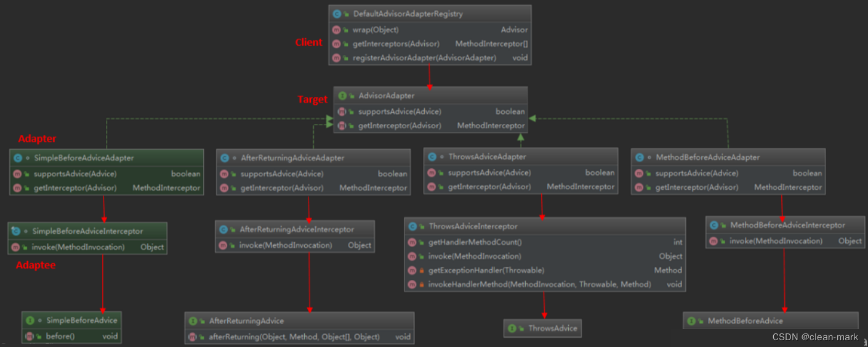Click getExceptionHandler(Throwable) method name

[486, 271]
